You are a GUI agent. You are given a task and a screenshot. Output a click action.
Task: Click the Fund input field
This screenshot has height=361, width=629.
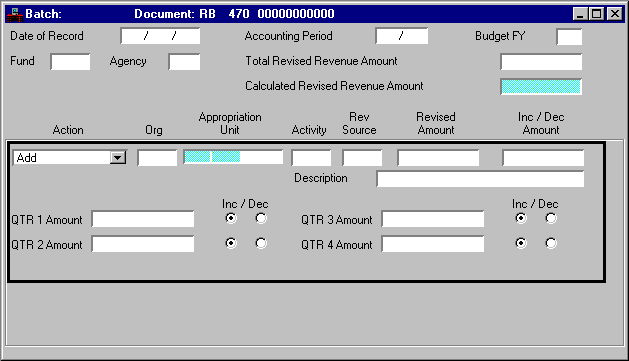[70, 62]
